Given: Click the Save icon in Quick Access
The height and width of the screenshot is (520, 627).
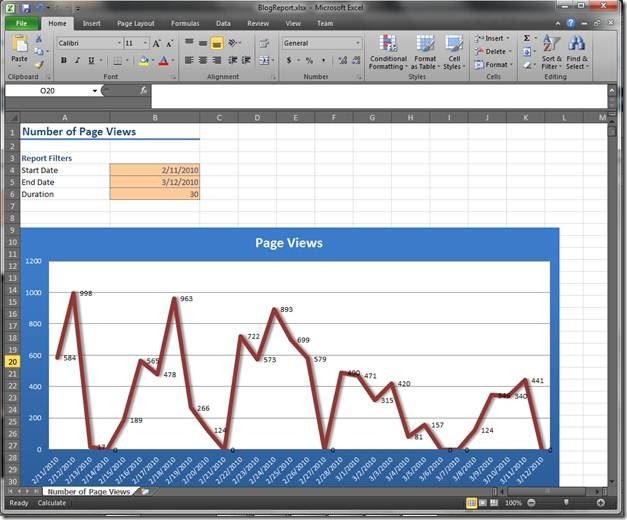Looking at the screenshot, I should [x=26, y=8].
